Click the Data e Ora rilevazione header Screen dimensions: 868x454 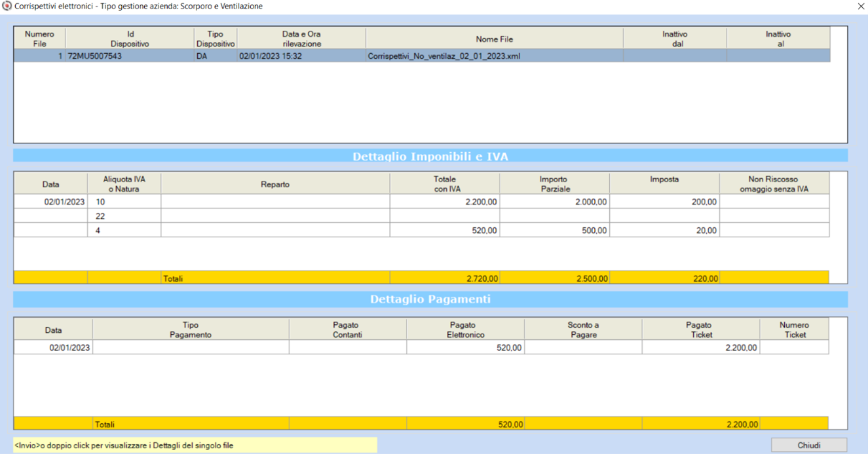(301, 39)
